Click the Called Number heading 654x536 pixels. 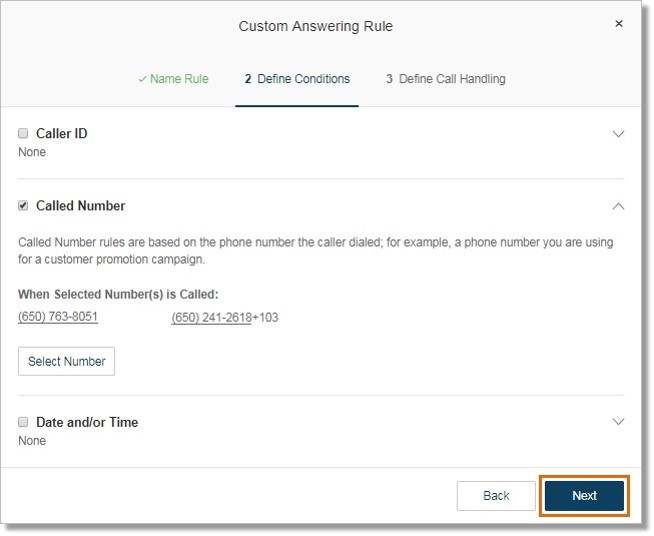pos(80,206)
